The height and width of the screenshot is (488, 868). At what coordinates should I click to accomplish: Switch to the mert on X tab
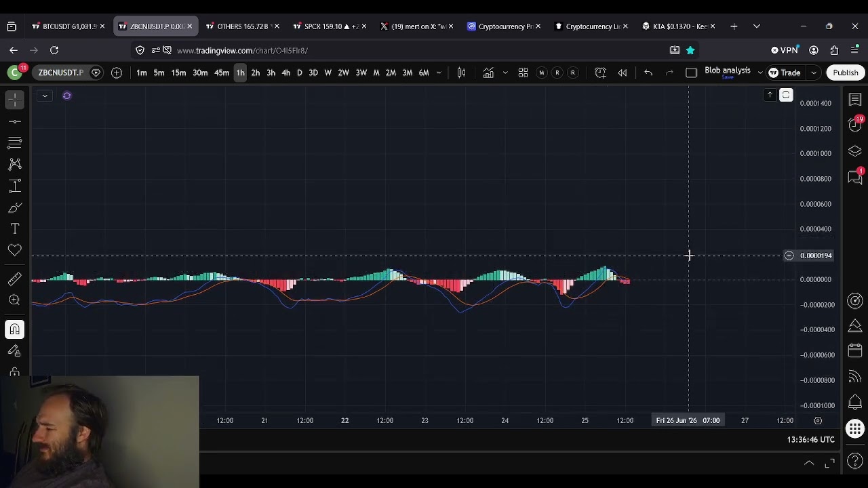pos(418,26)
